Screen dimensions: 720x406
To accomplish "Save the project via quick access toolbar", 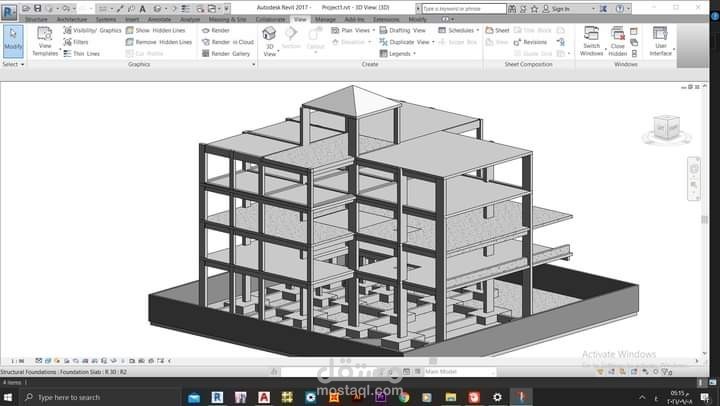I will [x=38, y=8].
